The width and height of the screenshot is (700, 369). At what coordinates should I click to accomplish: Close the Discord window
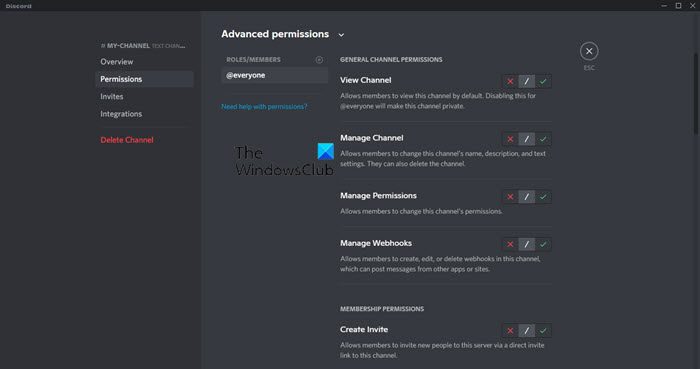692,6
